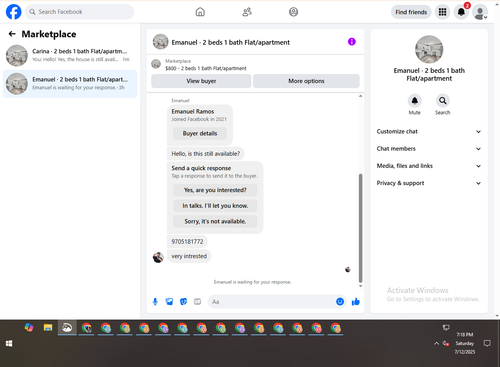
Task: Click the "very intrested" message bubble
Action: pyautogui.click(x=189, y=256)
